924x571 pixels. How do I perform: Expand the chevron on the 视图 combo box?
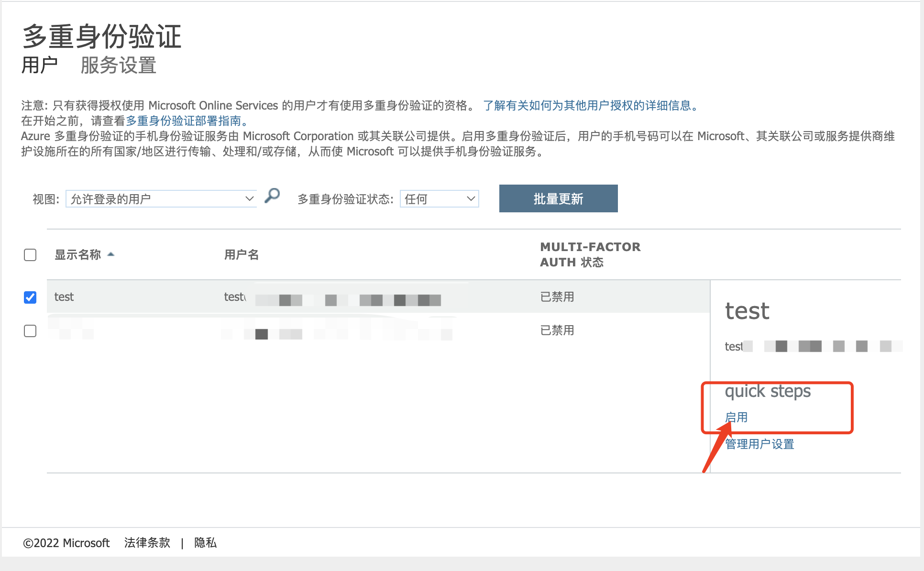click(x=249, y=198)
